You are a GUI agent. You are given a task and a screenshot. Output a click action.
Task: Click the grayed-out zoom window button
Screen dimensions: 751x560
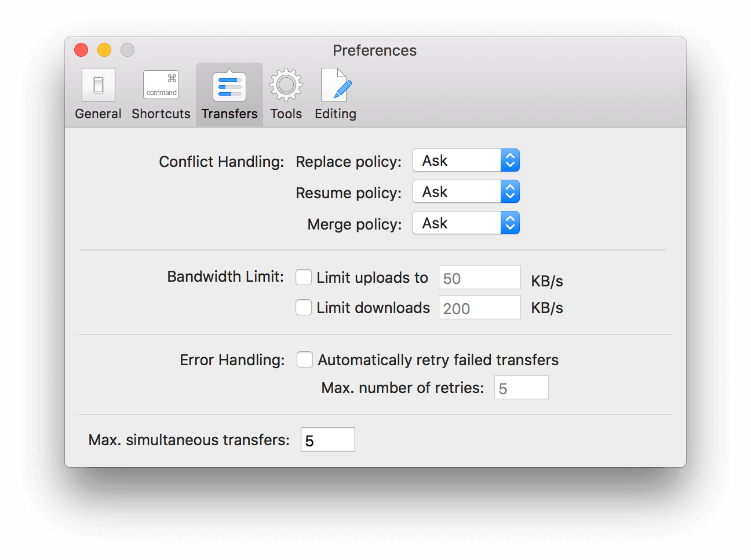pyautogui.click(x=127, y=50)
